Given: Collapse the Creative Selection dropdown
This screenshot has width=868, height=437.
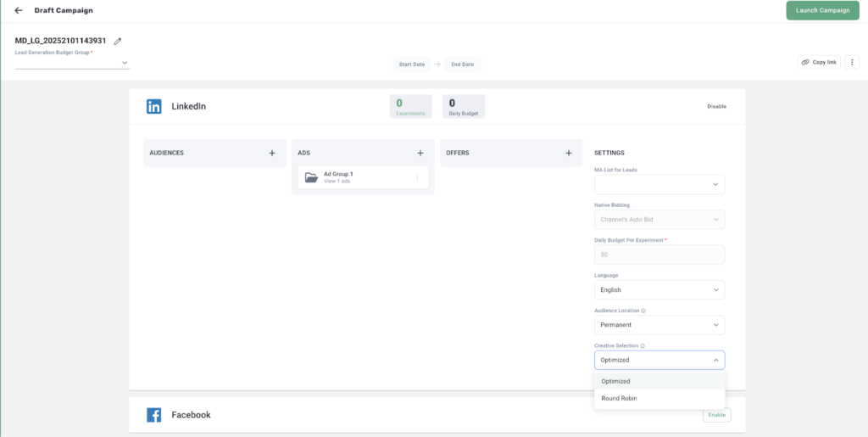Looking at the screenshot, I should click(x=659, y=360).
